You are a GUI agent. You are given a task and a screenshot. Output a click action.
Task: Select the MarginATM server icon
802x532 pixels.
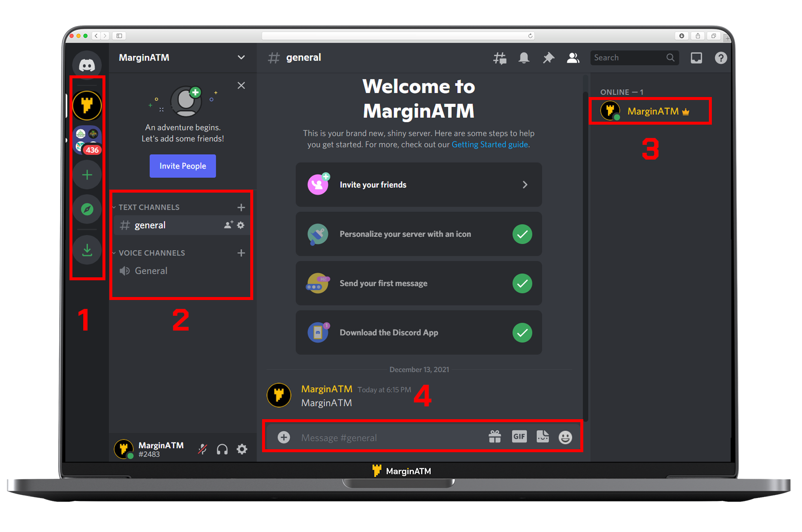[87, 105]
